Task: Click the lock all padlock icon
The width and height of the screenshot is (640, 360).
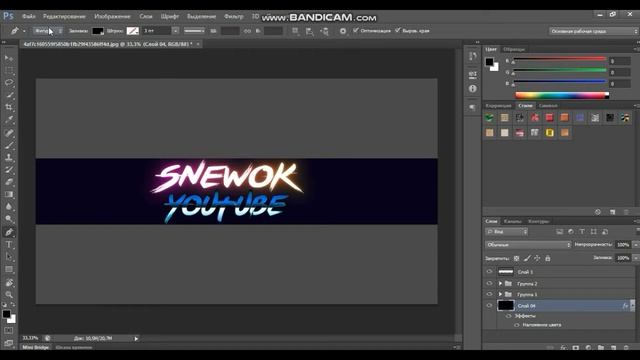Action: tap(548, 258)
